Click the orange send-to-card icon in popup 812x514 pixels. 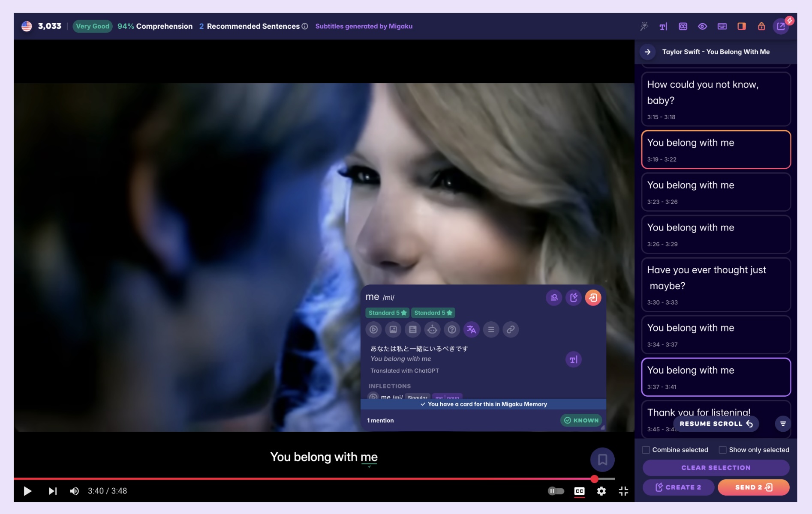[x=593, y=297]
